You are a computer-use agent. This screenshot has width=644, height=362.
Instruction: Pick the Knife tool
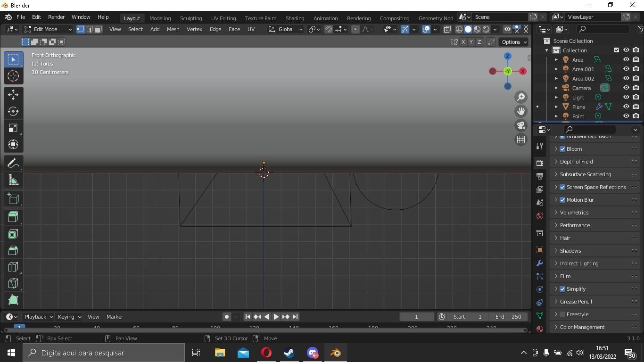pyautogui.click(x=13, y=283)
